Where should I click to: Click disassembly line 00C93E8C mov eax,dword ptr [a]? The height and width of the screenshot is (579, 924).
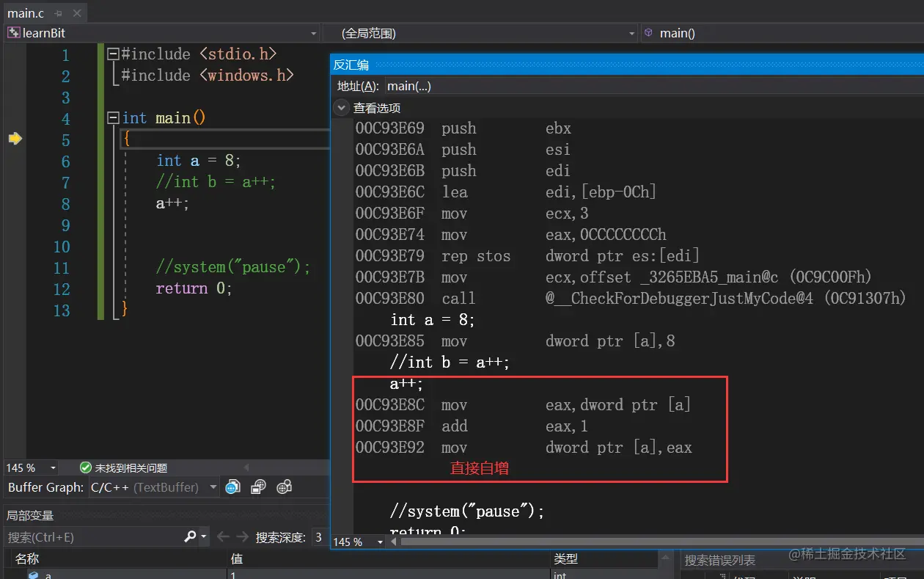pos(524,405)
